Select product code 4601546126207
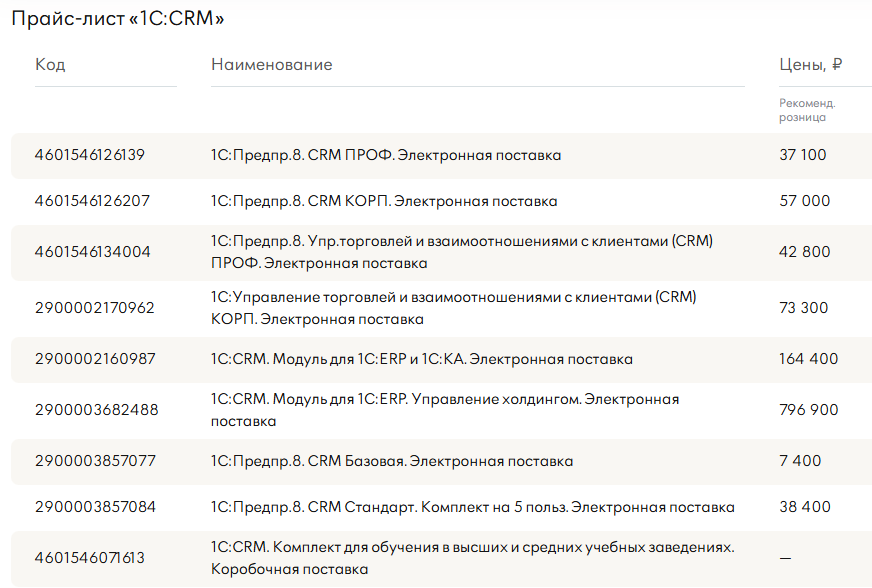 [x=92, y=201]
